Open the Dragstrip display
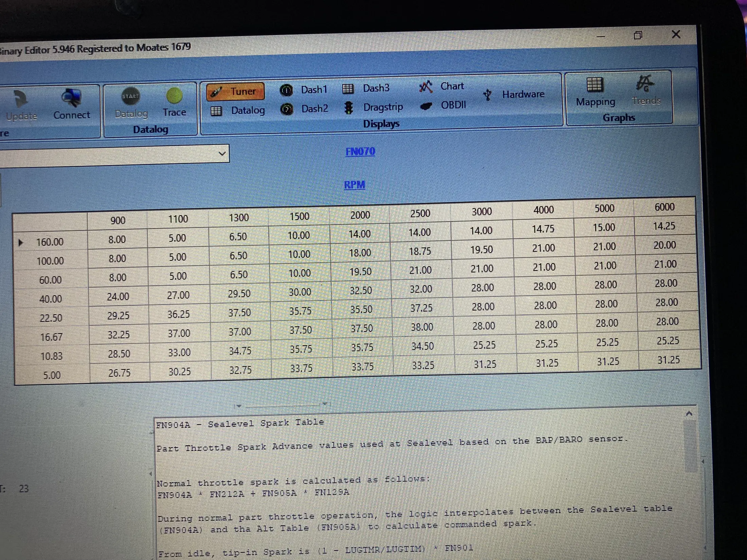Image resolution: width=747 pixels, height=560 pixels. [x=373, y=107]
